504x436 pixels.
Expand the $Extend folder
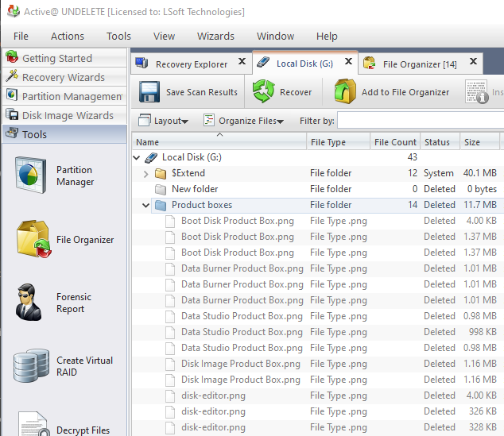point(146,173)
